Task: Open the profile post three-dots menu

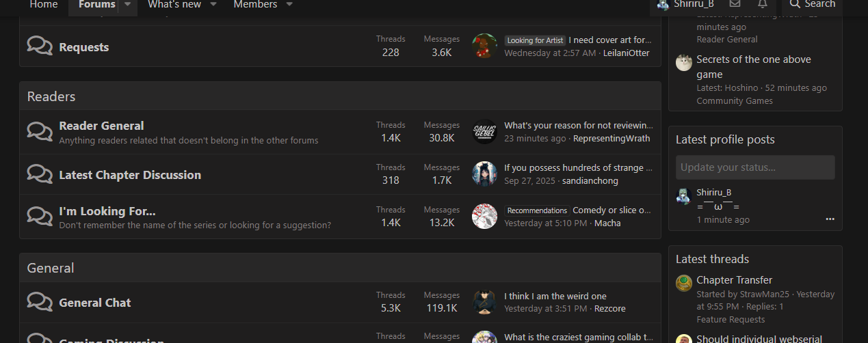Action: pyautogui.click(x=830, y=219)
